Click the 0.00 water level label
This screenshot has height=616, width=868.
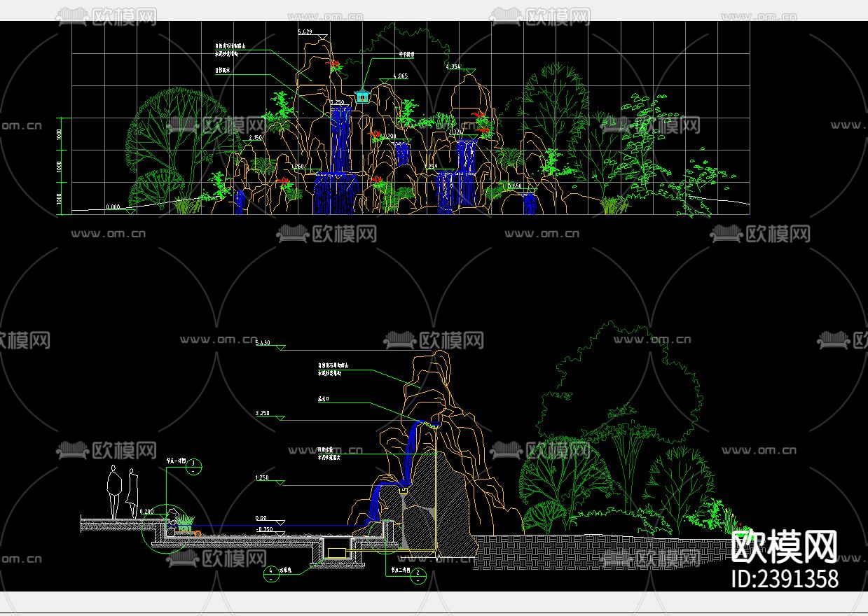pyautogui.click(x=261, y=519)
